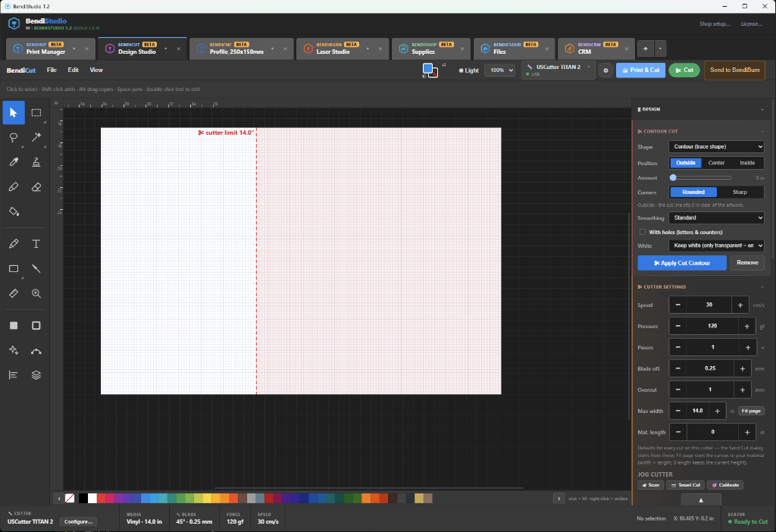Select the Eraser tool
This screenshot has height=532, width=776.
tap(36, 187)
